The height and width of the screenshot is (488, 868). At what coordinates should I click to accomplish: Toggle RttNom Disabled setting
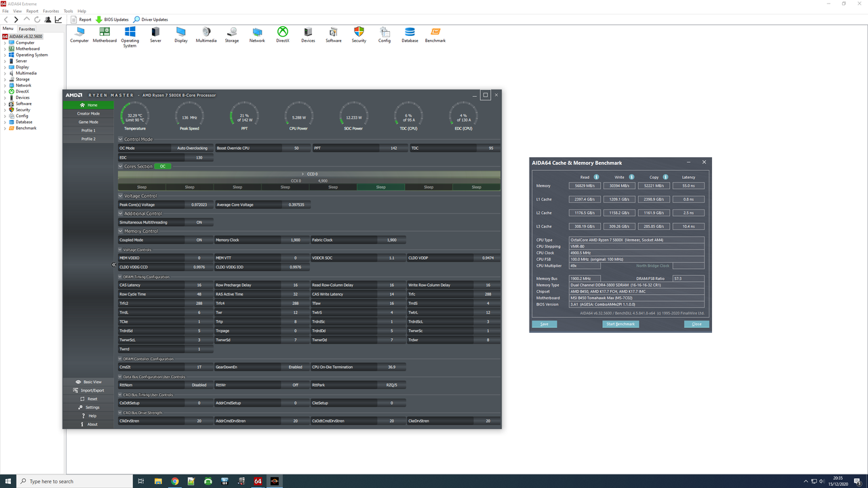[199, 385]
